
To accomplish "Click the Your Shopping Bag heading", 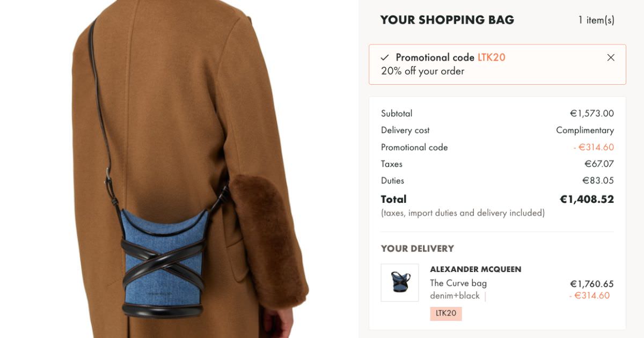I will coord(447,20).
